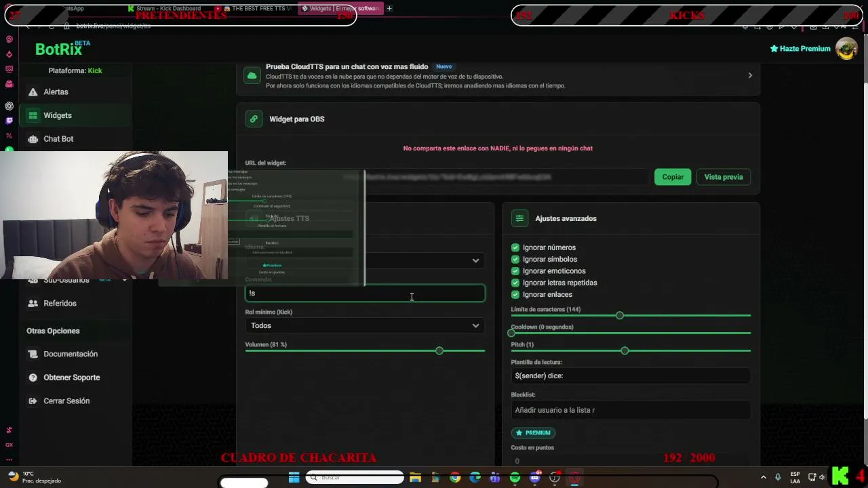Open the Chat Bot sidebar section
868x488 pixels.
[x=75, y=139]
